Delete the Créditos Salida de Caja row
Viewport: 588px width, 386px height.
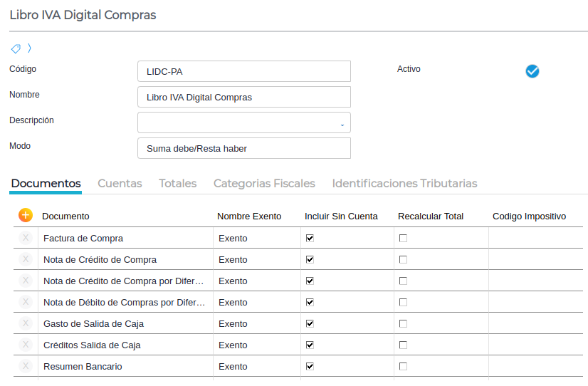(26, 345)
